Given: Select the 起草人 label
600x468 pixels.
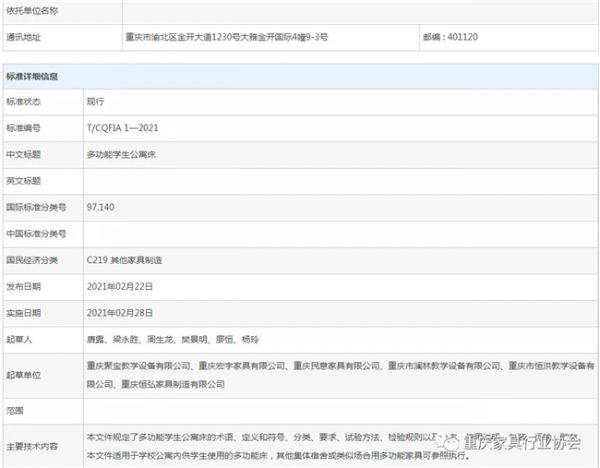Looking at the screenshot, I should click(x=19, y=339).
